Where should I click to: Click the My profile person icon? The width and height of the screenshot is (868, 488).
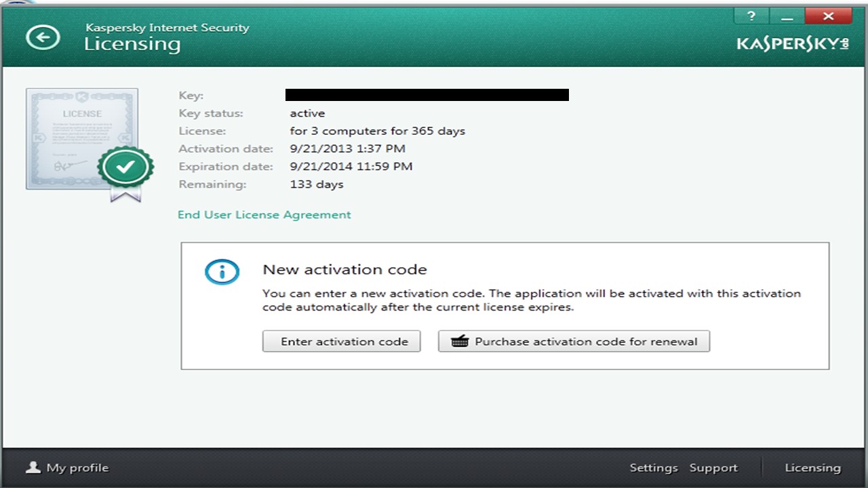point(33,468)
